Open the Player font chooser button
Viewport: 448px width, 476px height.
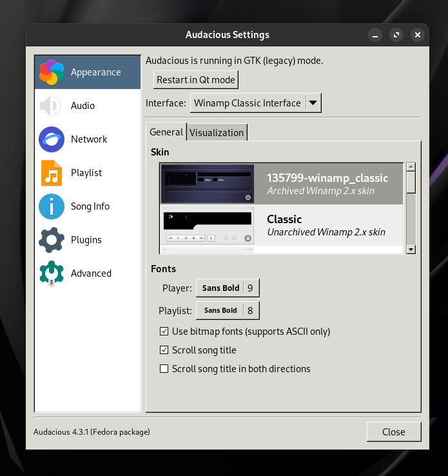point(228,288)
